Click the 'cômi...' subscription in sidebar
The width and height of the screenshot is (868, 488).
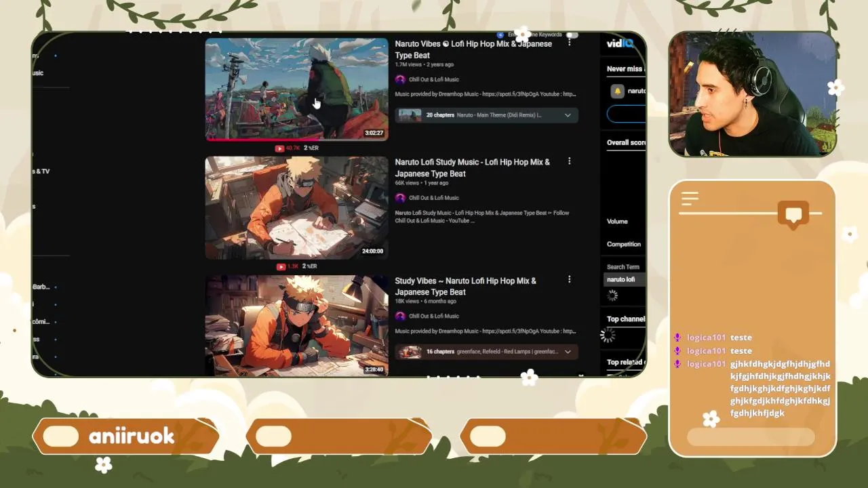(x=41, y=321)
